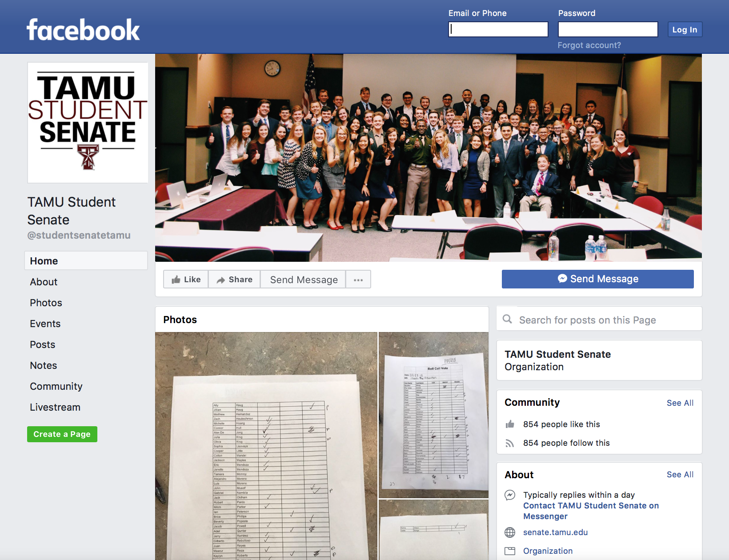This screenshot has width=729, height=560.
Task: Select Home in the sidebar
Action: click(x=86, y=260)
